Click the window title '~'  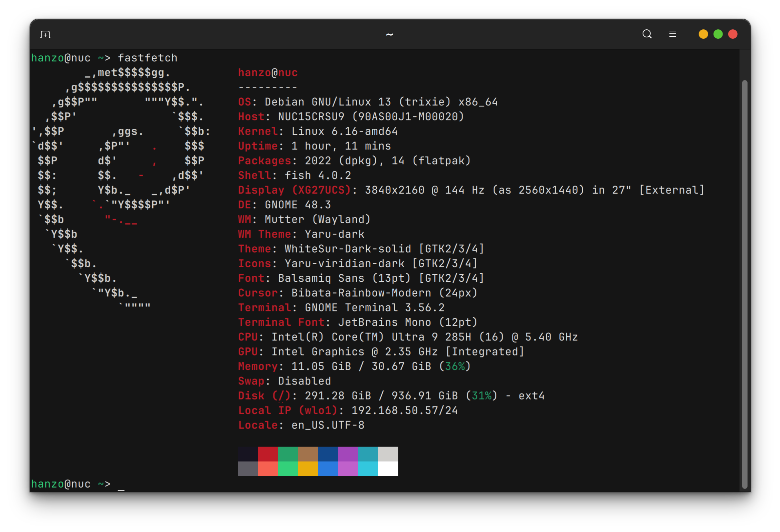389,34
